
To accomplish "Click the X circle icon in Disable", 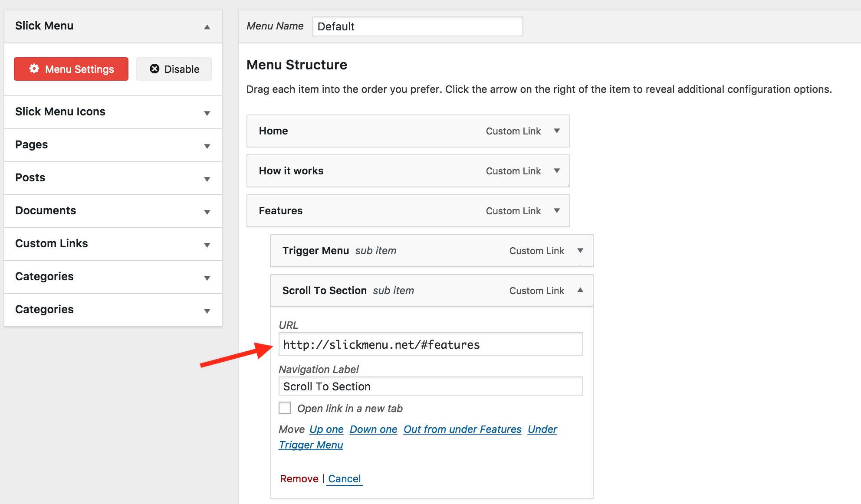I will [154, 69].
